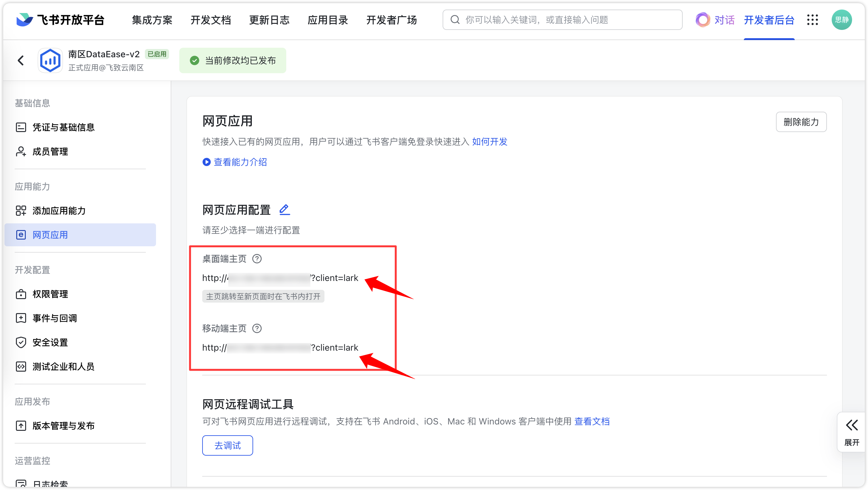This screenshot has height=490, width=868.
Task: Select 网页应用 in sidebar
Action: [80, 235]
